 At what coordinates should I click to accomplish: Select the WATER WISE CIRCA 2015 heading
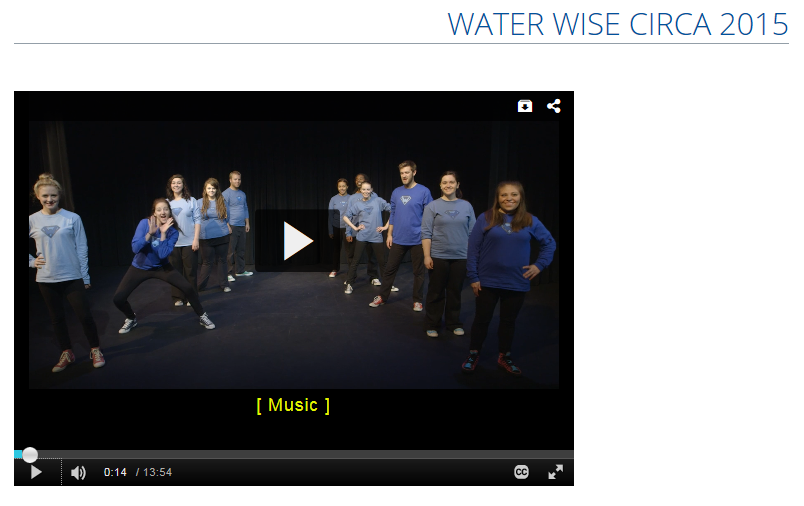(x=618, y=24)
